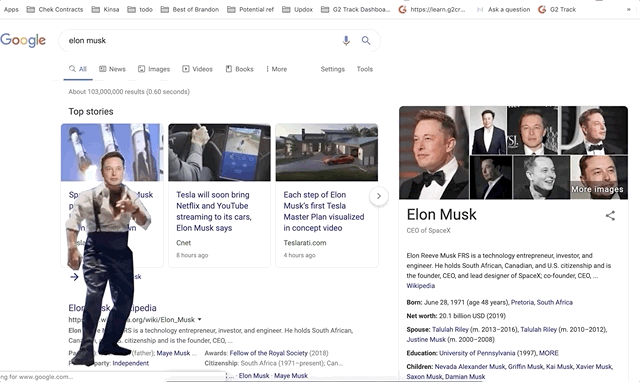Viewport: 640px width, 382px height.
Task: Click the voice search microphone icon
Action: tap(346, 40)
